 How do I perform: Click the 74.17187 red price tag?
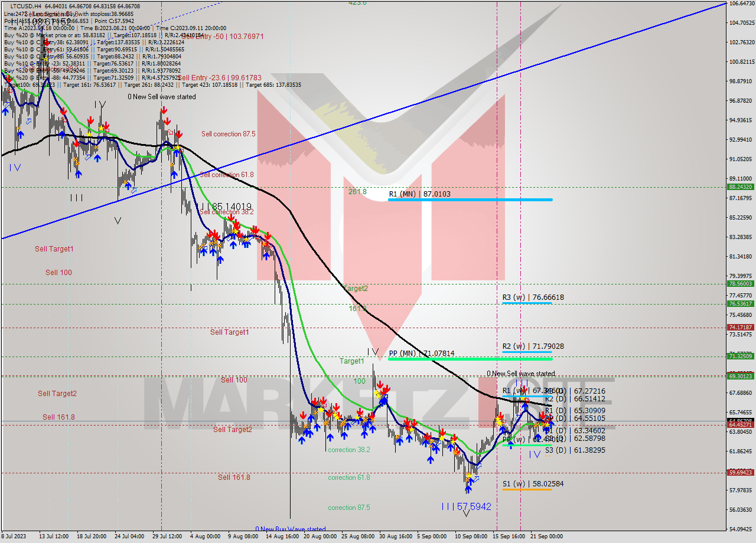pyautogui.click(x=741, y=328)
